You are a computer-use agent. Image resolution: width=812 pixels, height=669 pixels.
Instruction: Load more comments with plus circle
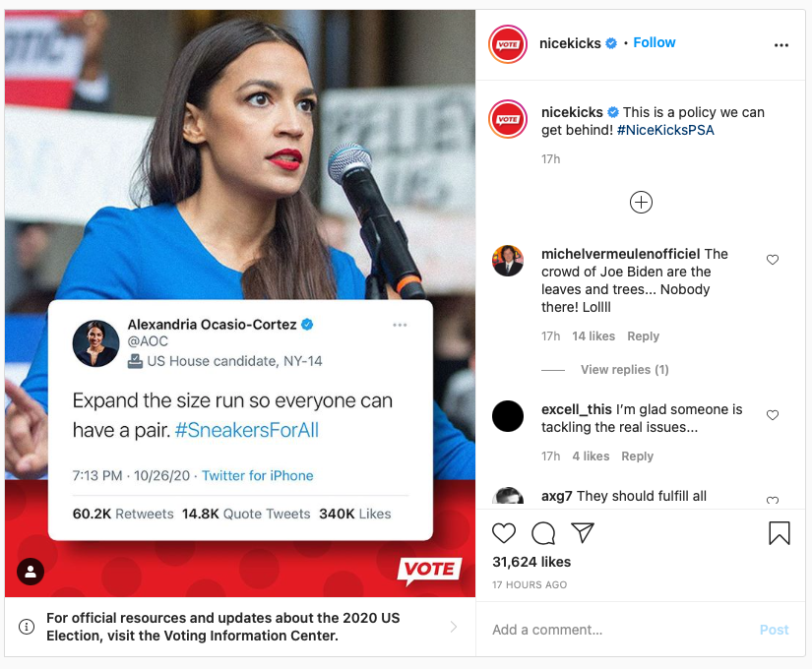tap(641, 202)
